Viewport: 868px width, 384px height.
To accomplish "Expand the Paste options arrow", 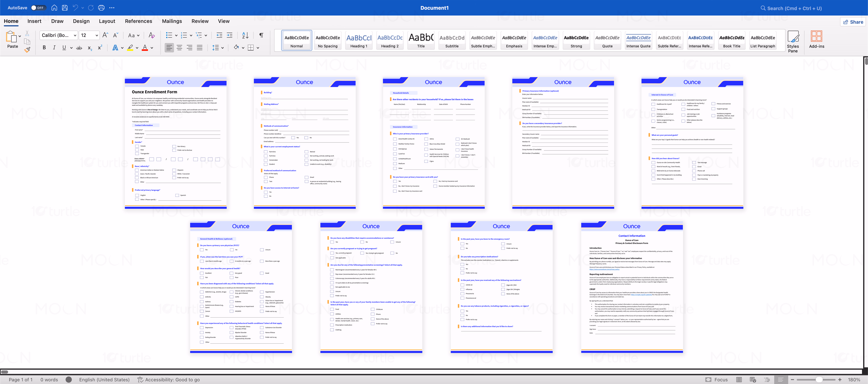I will [20, 36].
